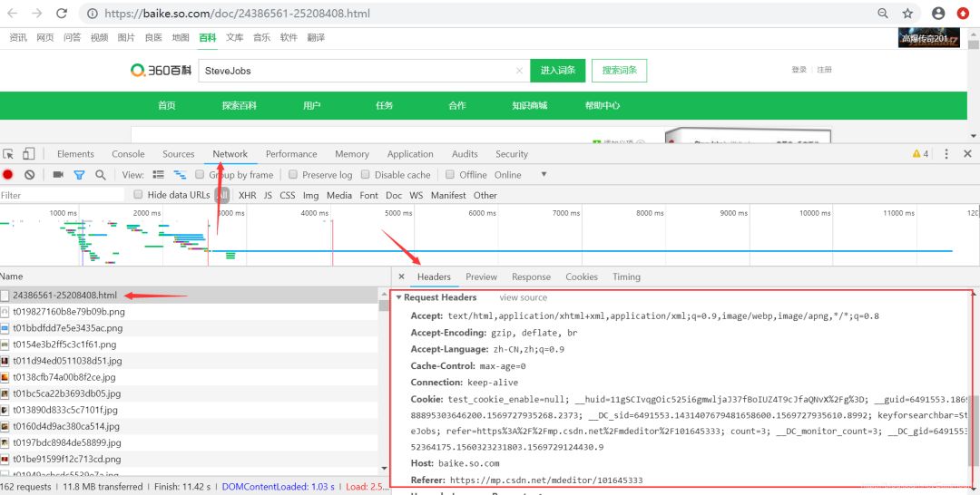The image size is (980, 495).
Task: Enable Disable cache checkbox
Action: (366, 175)
